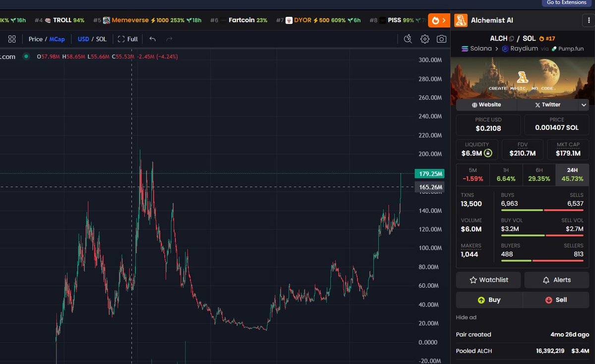The height and width of the screenshot is (364, 595).
Task: Click the TXNS 13,500 value
Action: pyautogui.click(x=471, y=204)
